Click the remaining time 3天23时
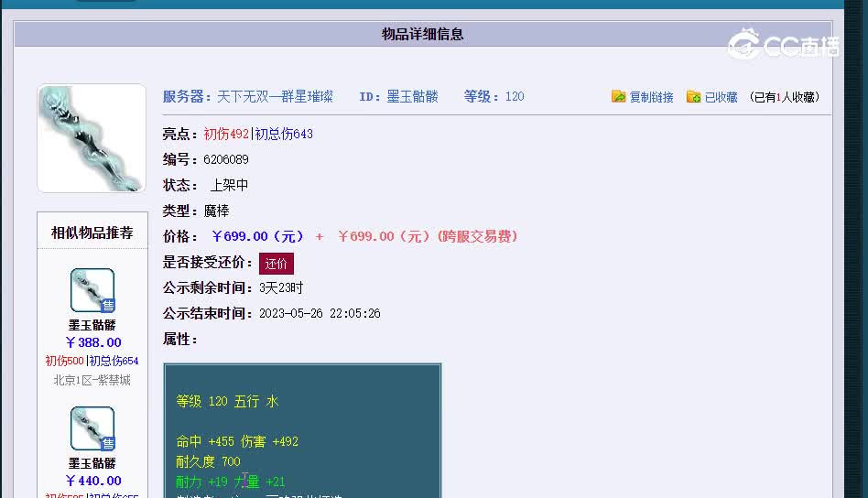Image resolution: width=868 pixels, height=498 pixels. tap(281, 287)
